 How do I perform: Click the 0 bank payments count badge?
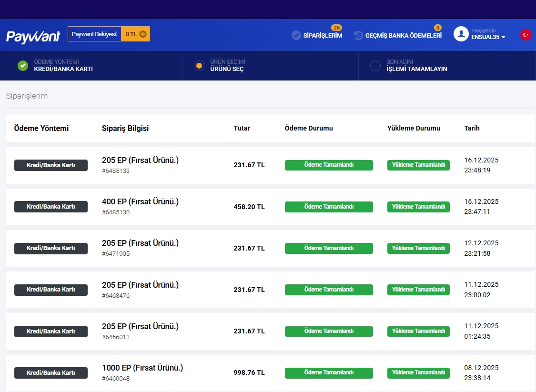tap(437, 28)
